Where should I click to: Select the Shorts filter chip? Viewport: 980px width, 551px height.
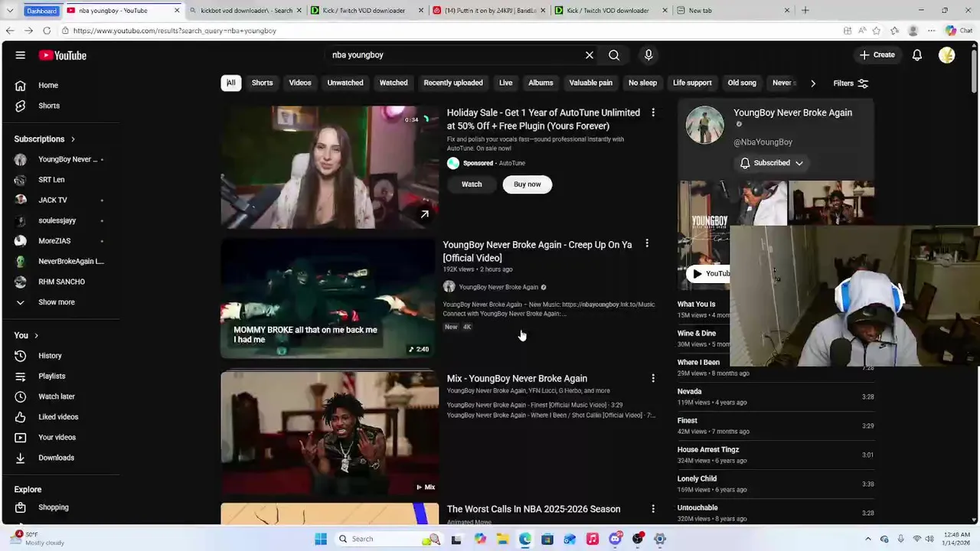tap(262, 83)
